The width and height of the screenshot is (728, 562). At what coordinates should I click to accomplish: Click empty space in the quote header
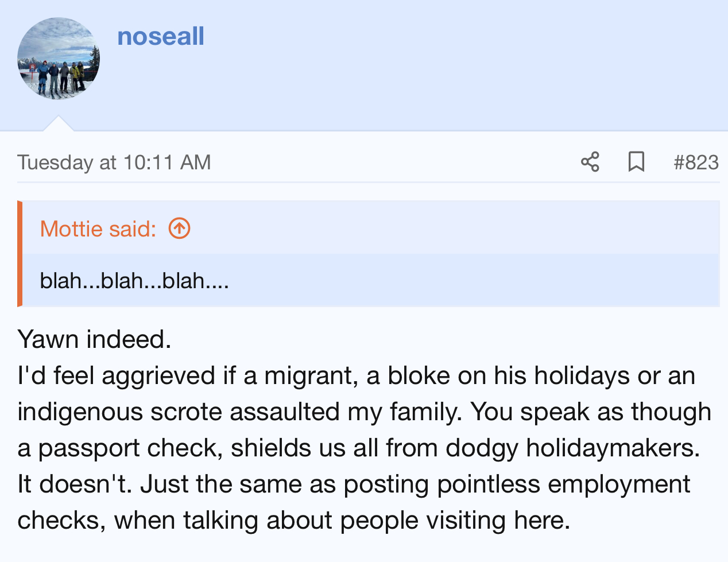coord(448,228)
